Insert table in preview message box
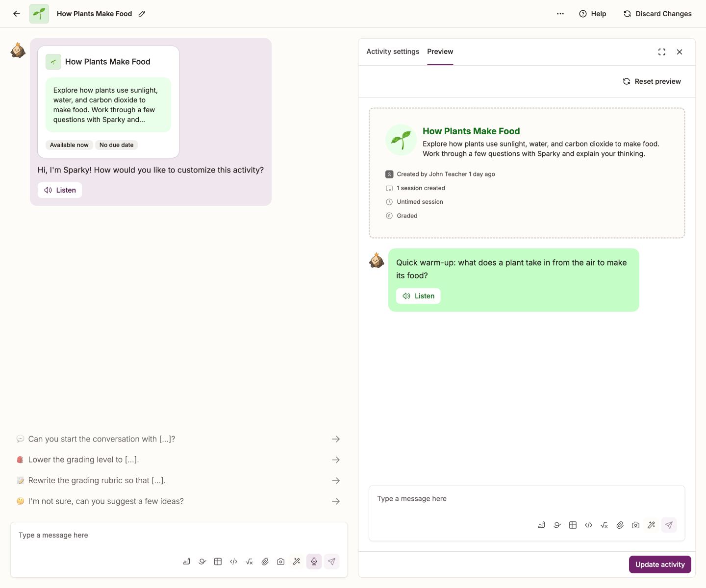The height and width of the screenshot is (588, 706). [573, 525]
